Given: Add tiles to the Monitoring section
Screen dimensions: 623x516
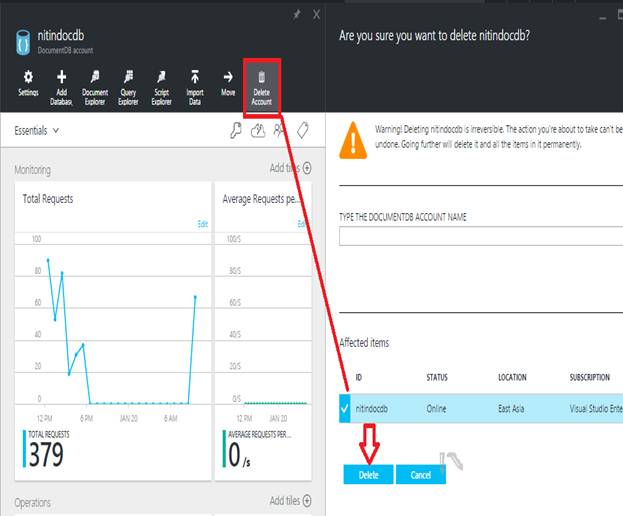Looking at the screenshot, I should click(x=290, y=168).
